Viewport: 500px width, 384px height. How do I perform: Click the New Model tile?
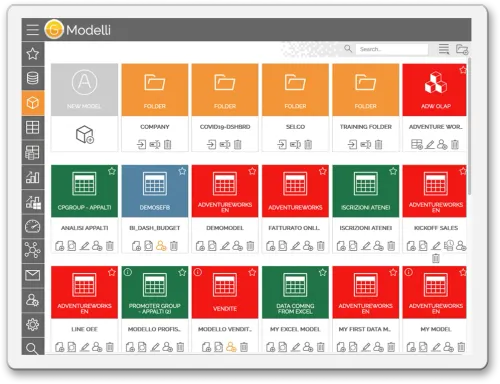(x=84, y=90)
